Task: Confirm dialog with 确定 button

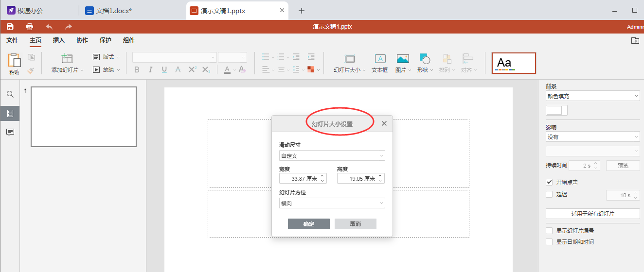Action: click(309, 224)
